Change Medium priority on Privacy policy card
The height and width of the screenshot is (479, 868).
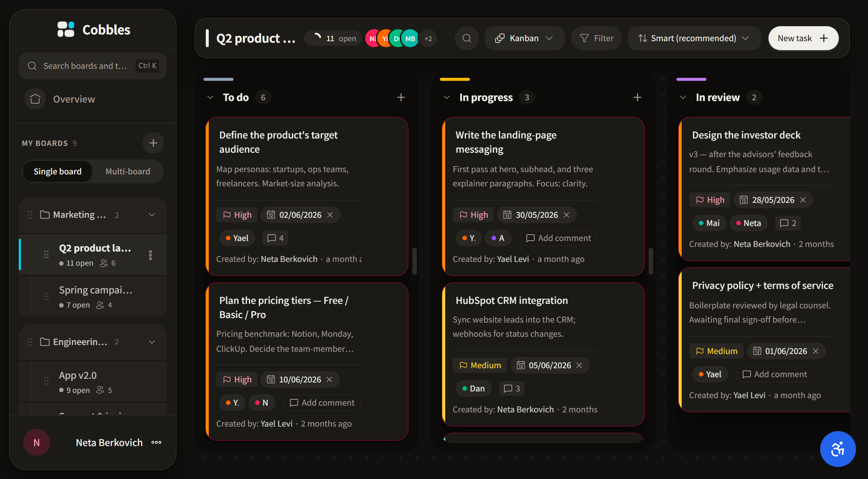[716, 351]
